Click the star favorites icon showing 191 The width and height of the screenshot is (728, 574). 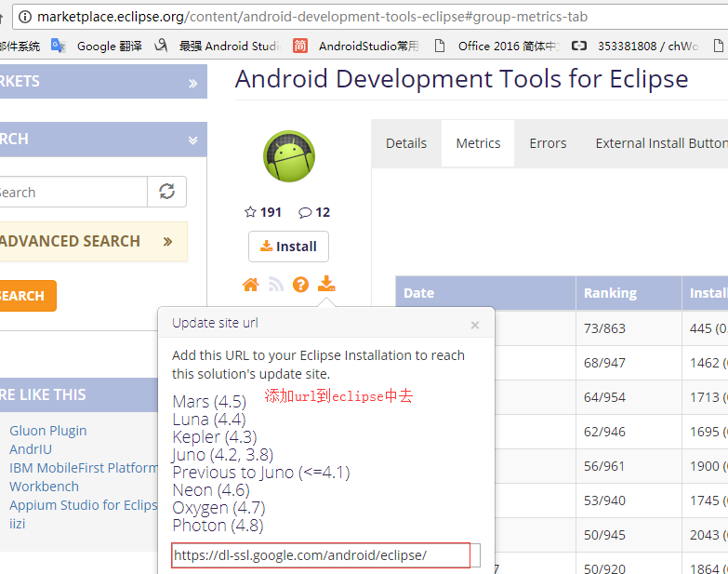click(x=250, y=212)
